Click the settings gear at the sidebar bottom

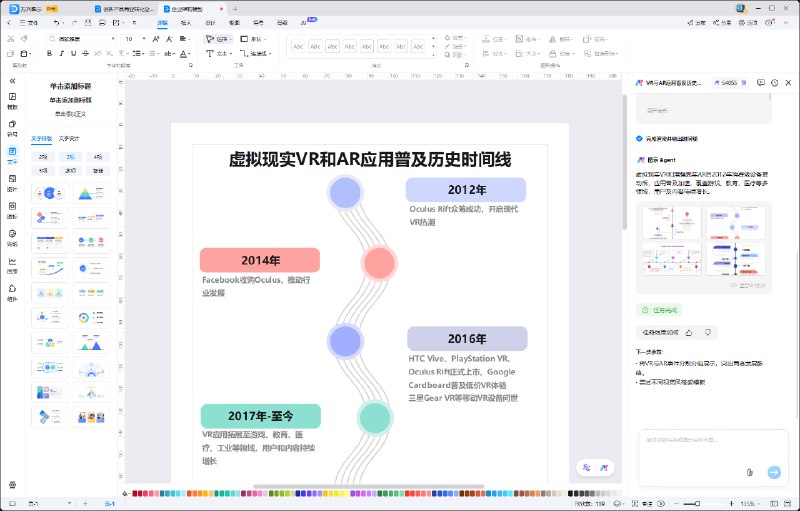(12, 484)
